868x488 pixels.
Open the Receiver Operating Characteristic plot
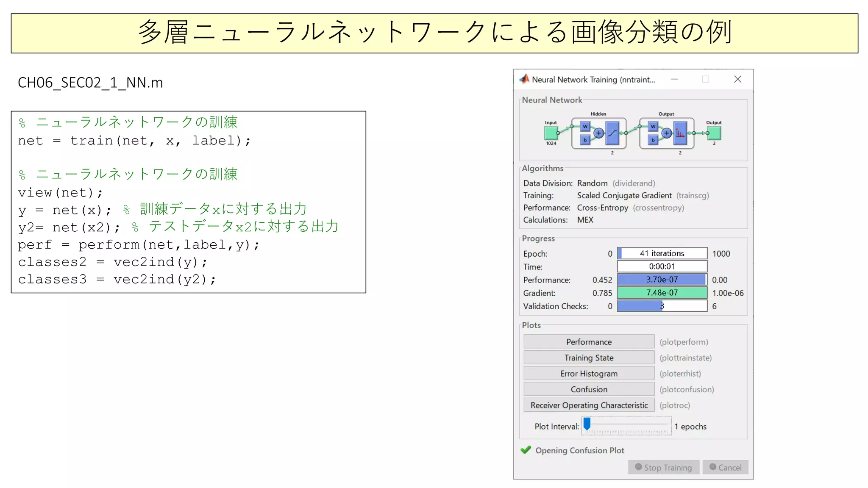coord(589,405)
